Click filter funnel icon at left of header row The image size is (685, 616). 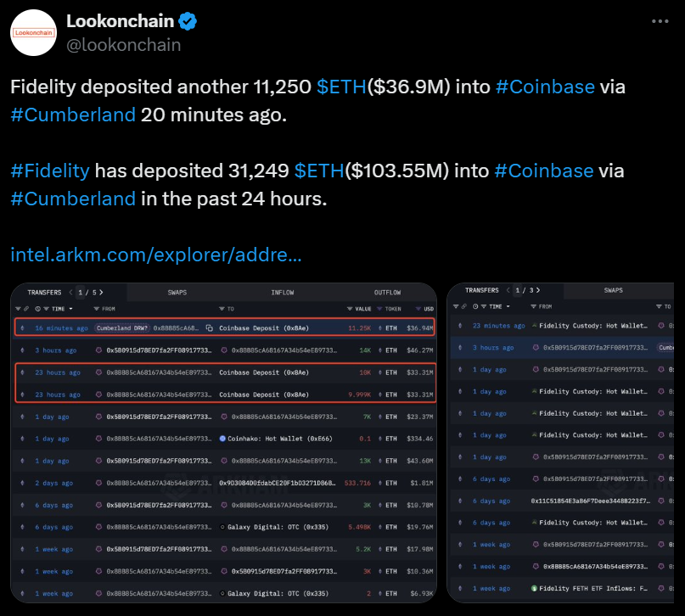[19, 309]
